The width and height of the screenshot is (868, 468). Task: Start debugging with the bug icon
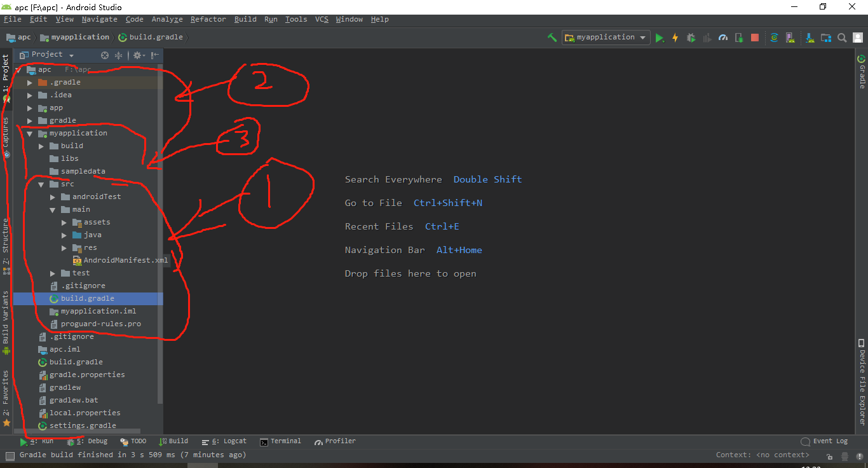tap(691, 38)
